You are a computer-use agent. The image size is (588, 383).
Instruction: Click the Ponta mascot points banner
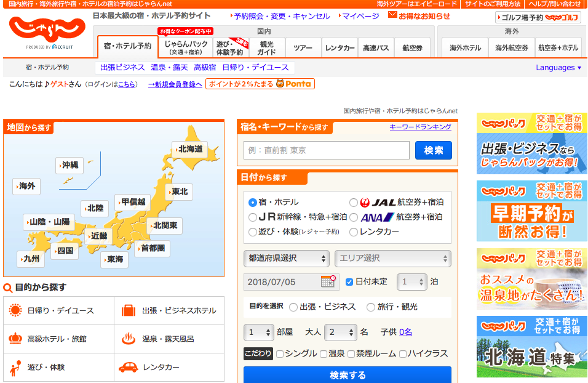coord(260,84)
